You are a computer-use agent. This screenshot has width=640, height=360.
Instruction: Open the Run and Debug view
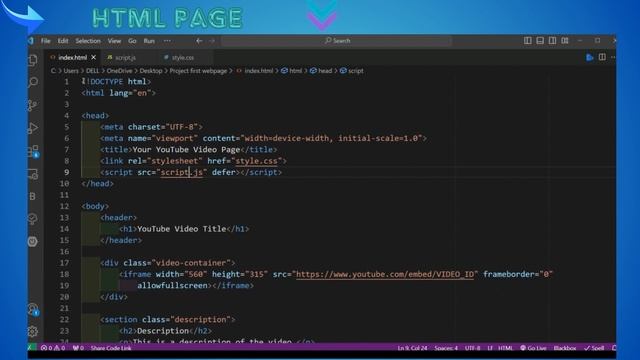click(x=33, y=128)
